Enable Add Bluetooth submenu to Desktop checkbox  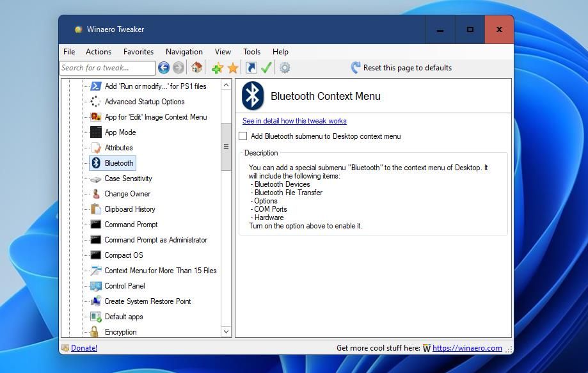243,136
